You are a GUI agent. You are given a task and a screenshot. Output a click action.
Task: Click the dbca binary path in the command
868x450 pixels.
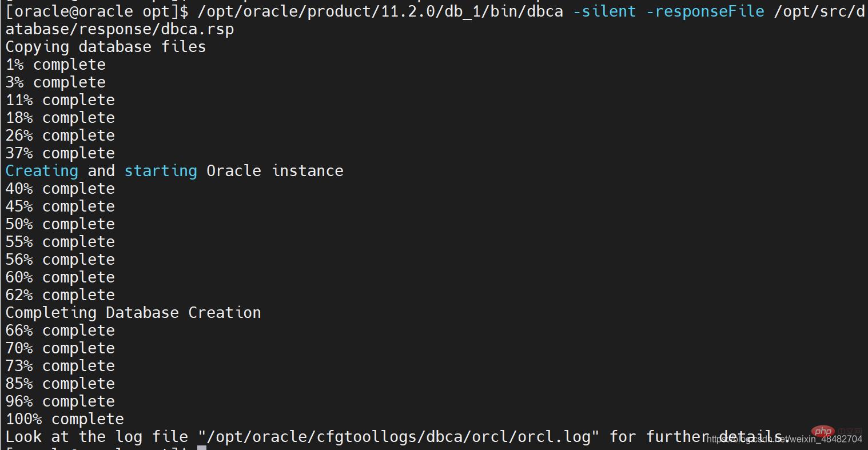[380, 11]
